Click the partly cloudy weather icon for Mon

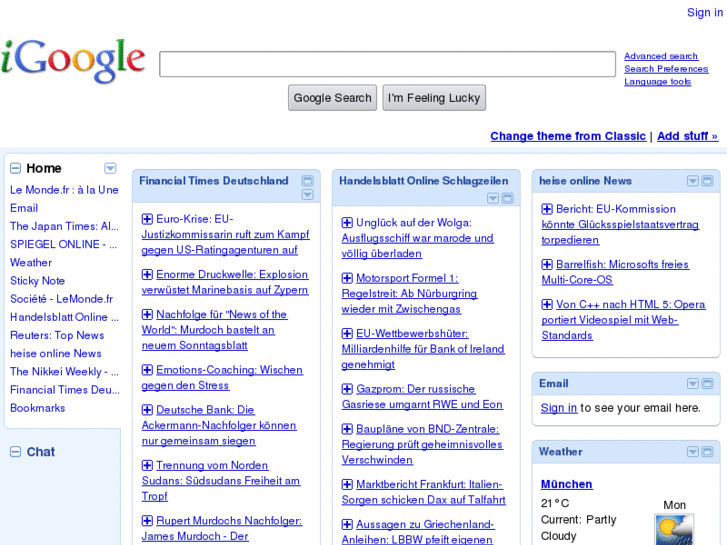click(674, 529)
